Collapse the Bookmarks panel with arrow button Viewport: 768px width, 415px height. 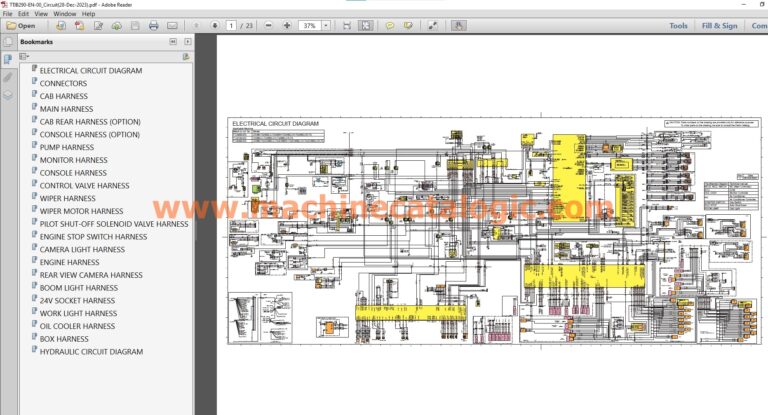(x=173, y=42)
